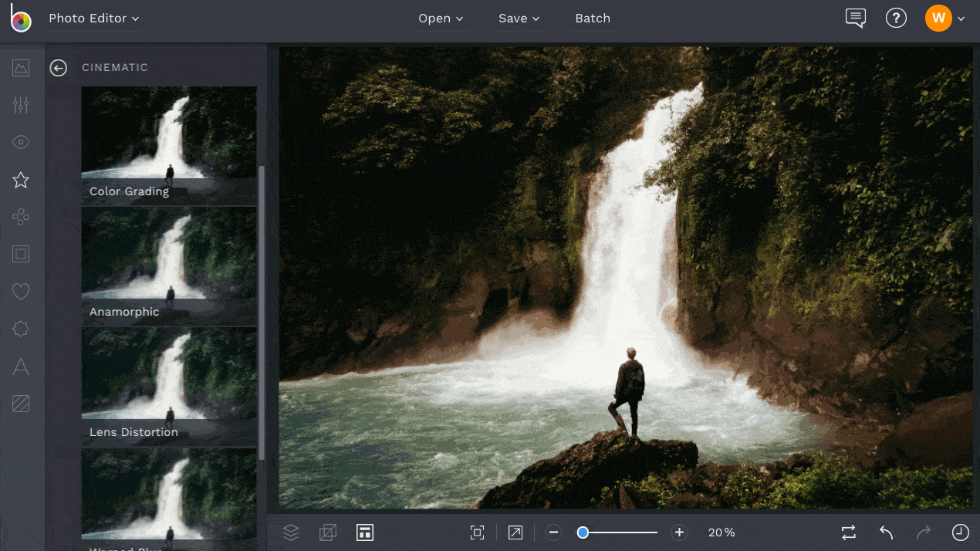
Task: Open the Graphics badge icon panel
Action: coord(21,330)
